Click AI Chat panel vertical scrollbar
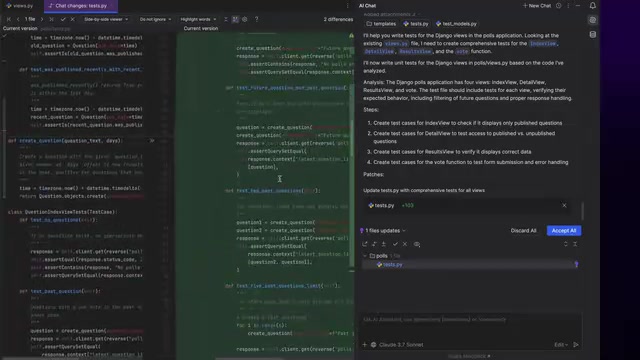This screenshot has width=640, height=360. tap(582, 211)
